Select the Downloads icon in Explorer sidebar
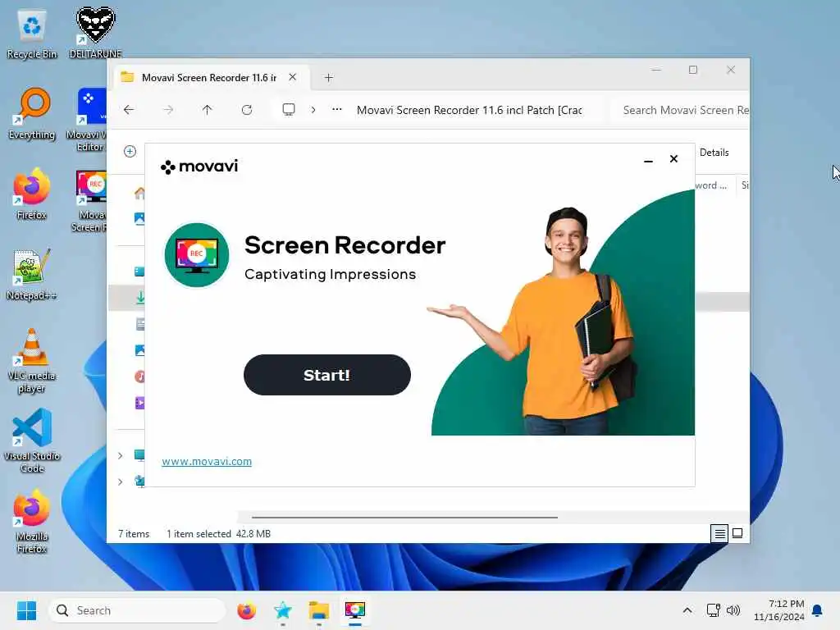 (x=140, y=297)
